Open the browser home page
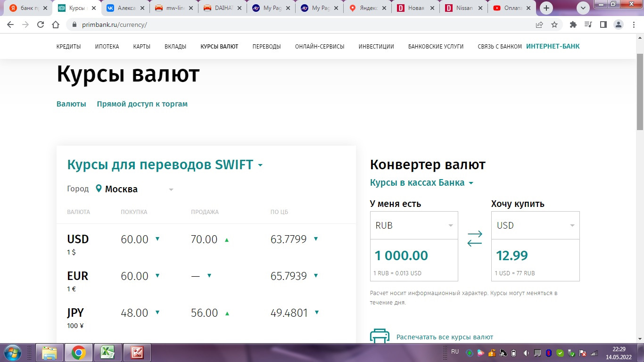 (x=56, y=25)
